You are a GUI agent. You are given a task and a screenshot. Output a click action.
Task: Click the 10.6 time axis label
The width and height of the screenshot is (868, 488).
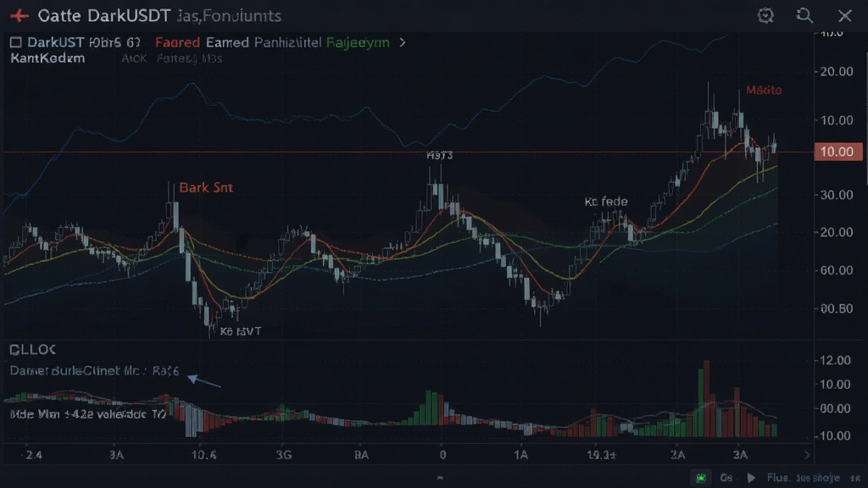point(203,455)
